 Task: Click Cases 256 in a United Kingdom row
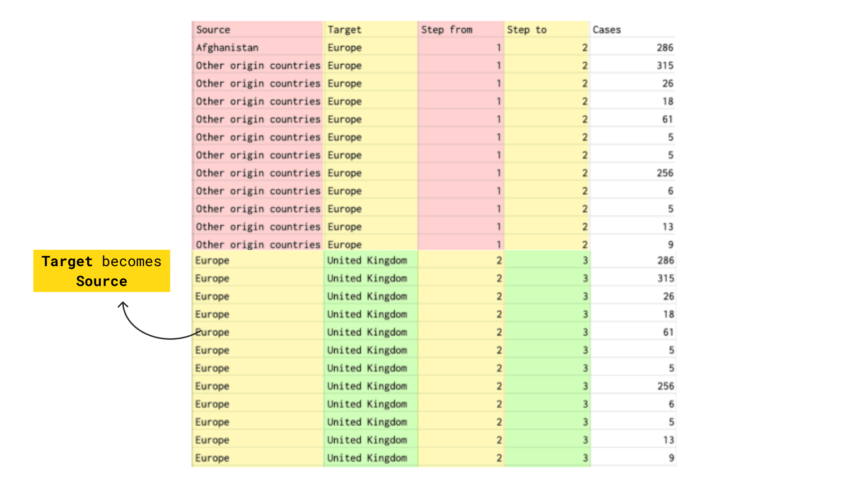point(665,386)
